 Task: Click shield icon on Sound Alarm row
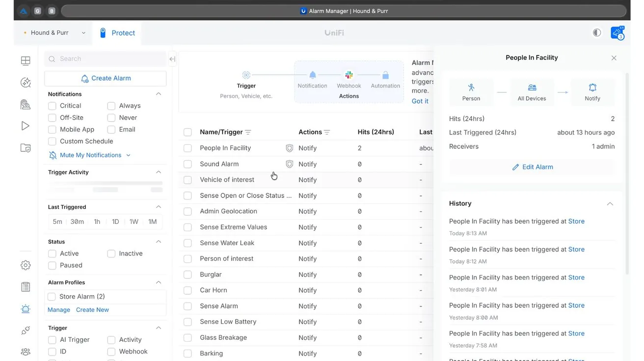coord(290,164)
